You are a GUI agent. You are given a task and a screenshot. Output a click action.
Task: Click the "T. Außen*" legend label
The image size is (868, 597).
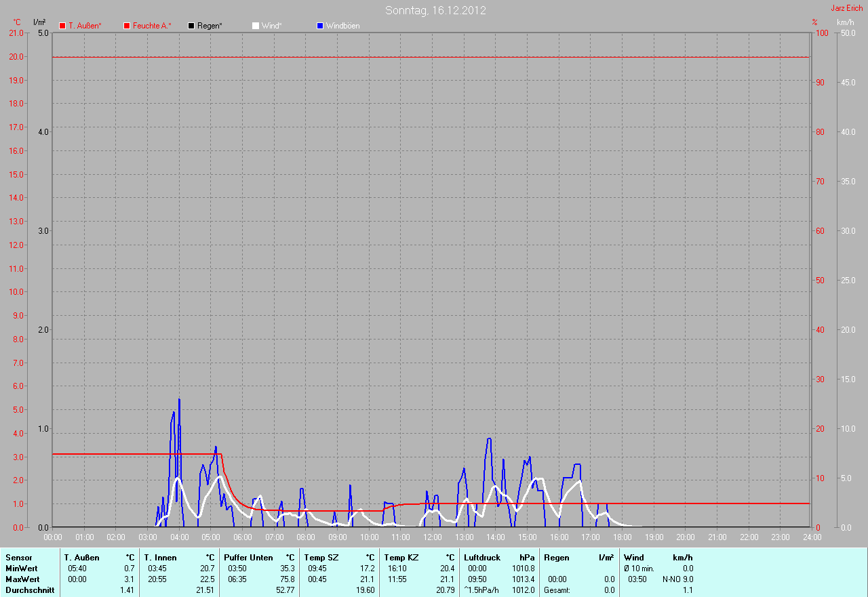[85, 26]
